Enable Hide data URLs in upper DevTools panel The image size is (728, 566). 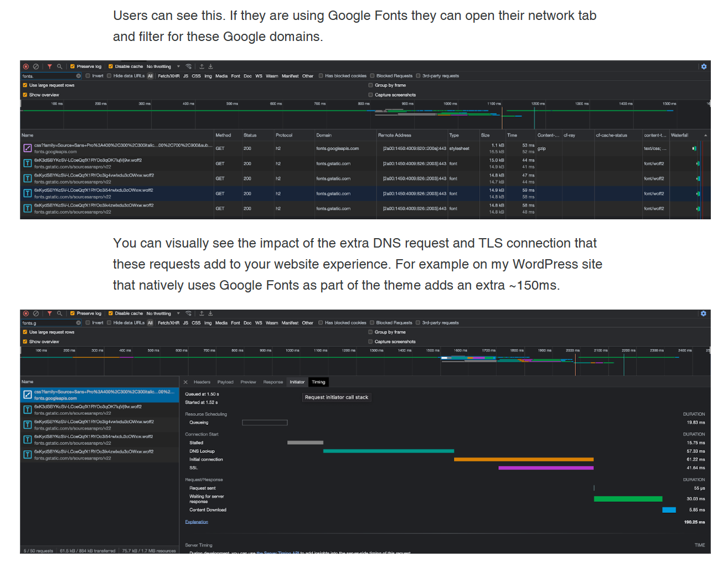pyautogui.click(x=109, y=76)
